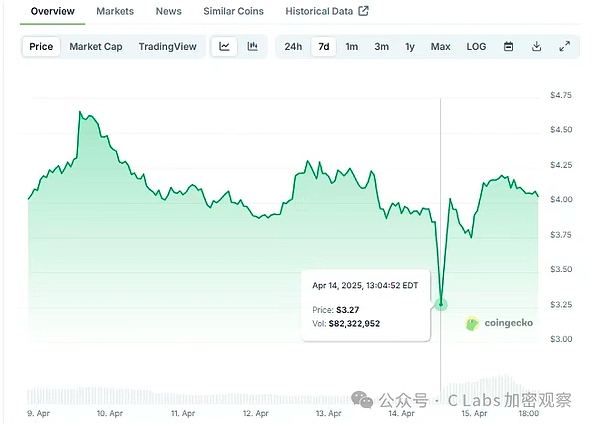Toggle the LOG scale option
Image resolution: width=600 pixels, height=428 pixels.
(476, 46)
